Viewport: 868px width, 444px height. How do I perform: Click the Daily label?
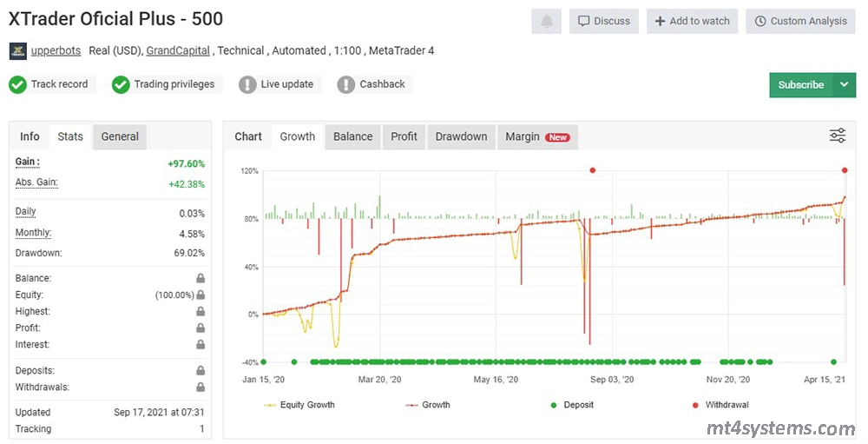click(x=25, y=211)
